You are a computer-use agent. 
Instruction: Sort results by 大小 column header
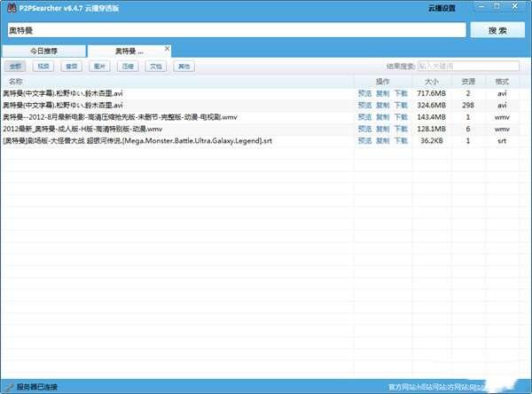pos(431,81)
